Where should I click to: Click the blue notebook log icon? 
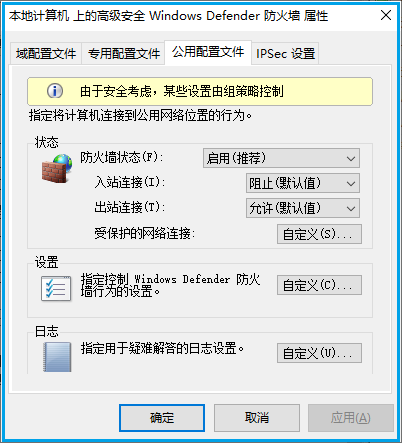[57, 357]
